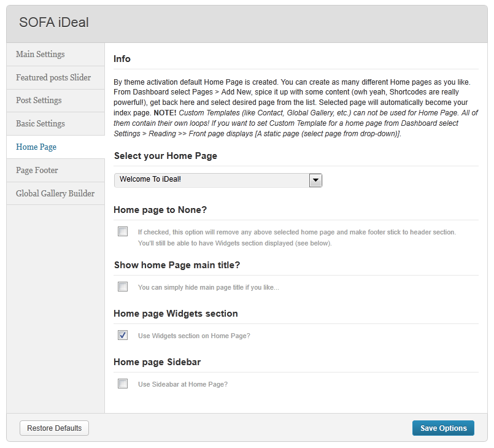Screen dimensions: 494x448
Task: Open the Page Footer tab
Action: (x=37, y=170)
